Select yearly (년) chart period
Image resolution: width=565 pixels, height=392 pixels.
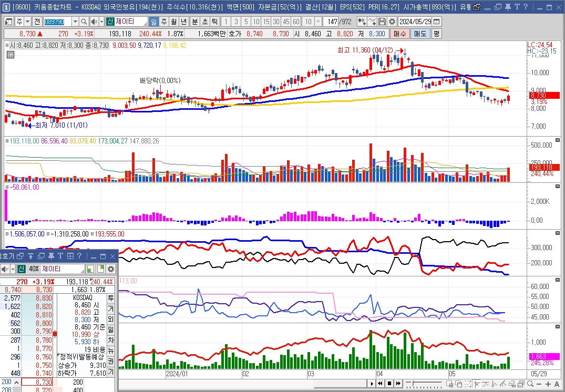tap(184, 22)
